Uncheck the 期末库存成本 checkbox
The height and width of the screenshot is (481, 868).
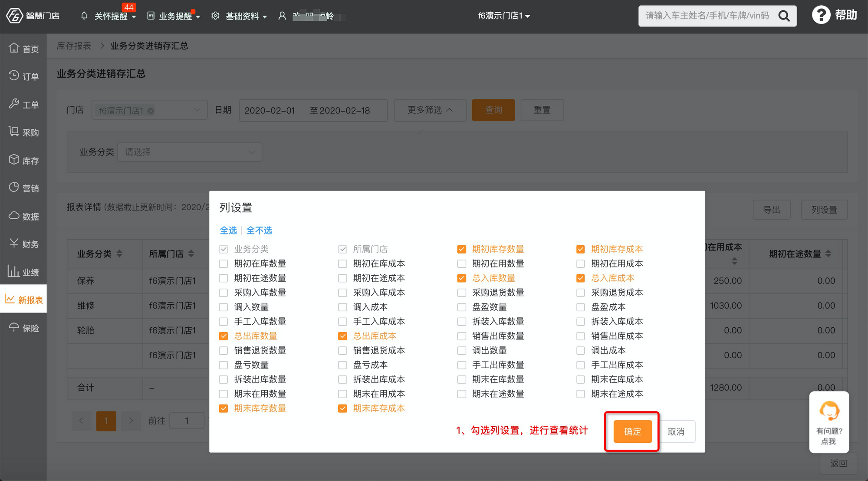pos(342,409)
